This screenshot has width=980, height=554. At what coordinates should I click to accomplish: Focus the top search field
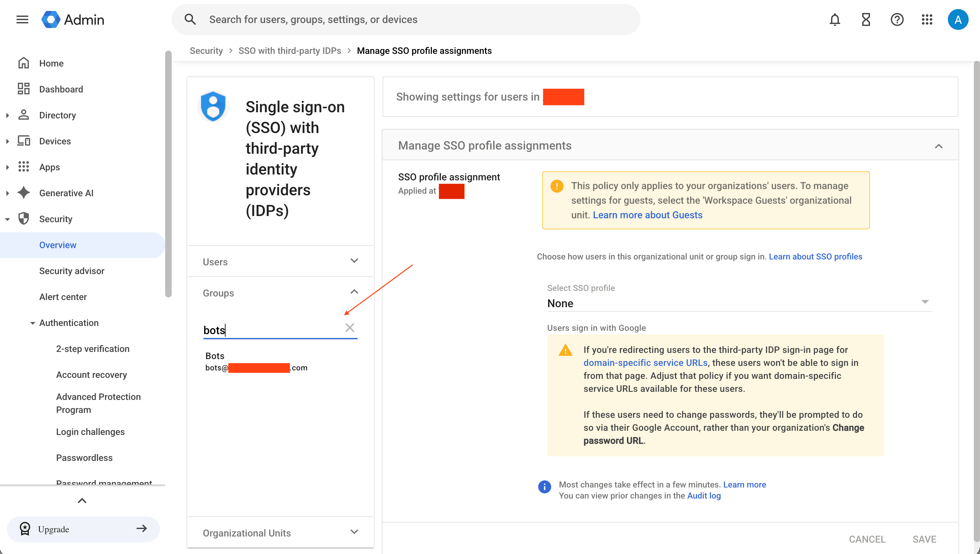coord(405,19)
